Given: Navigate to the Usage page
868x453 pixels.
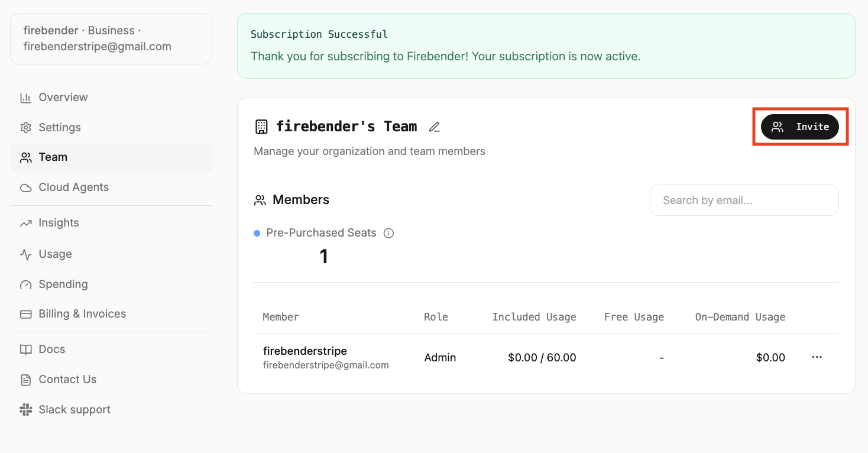Looking at the screenshot, I should pos(55,254).
